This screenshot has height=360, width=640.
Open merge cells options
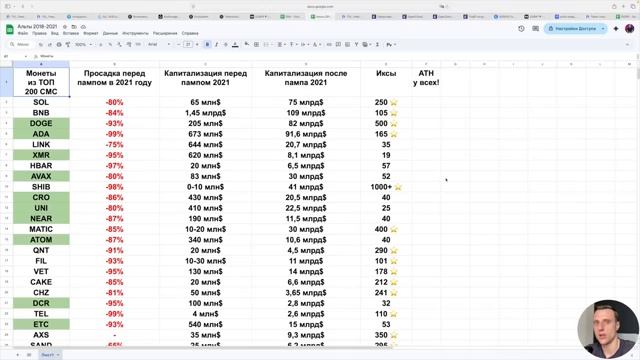pos(267,44)
